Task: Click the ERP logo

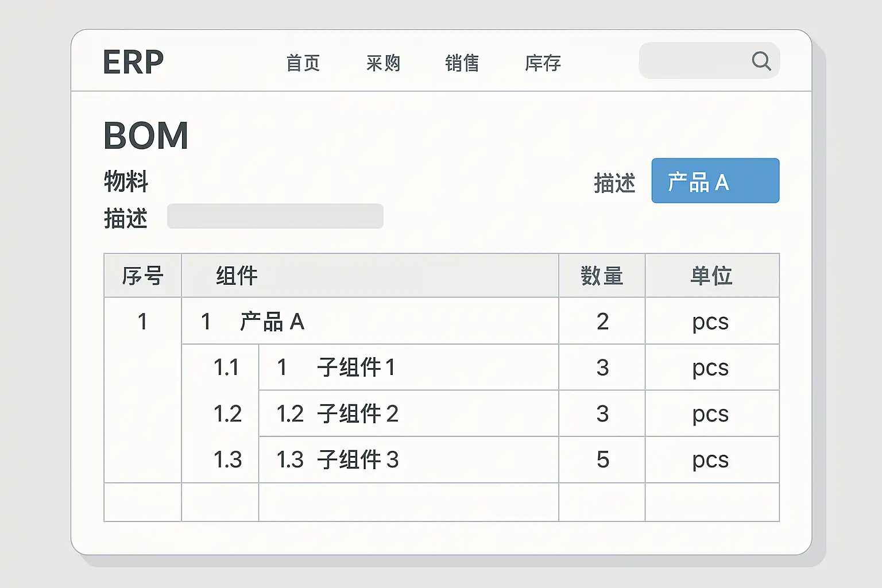Action: click(133, 62)
